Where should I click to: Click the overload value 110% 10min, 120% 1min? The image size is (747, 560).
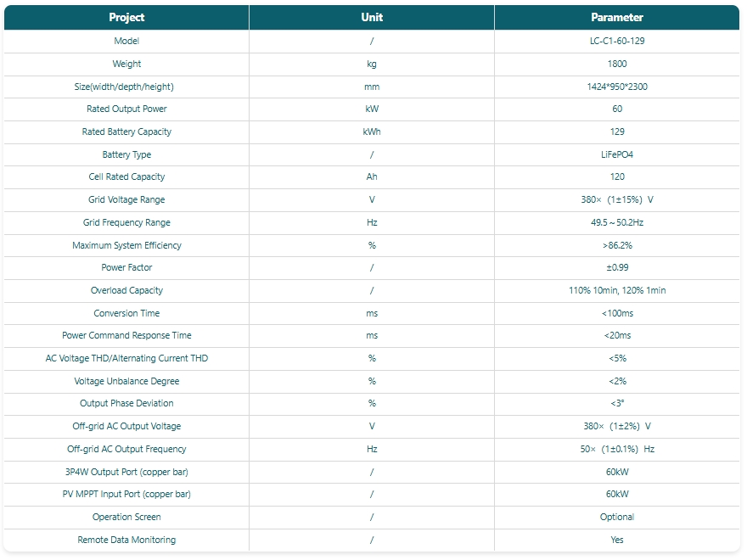click(x=617, y=290)
